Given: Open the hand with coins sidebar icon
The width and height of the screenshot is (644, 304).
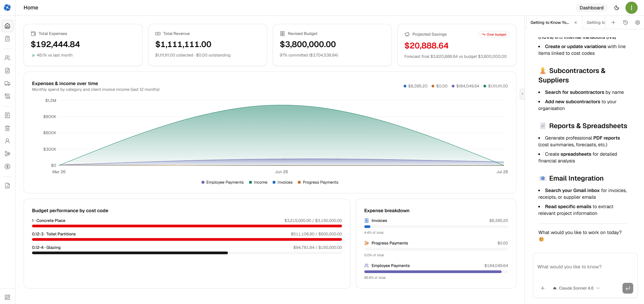Looking at the screenshot, I should pos(7,154).
